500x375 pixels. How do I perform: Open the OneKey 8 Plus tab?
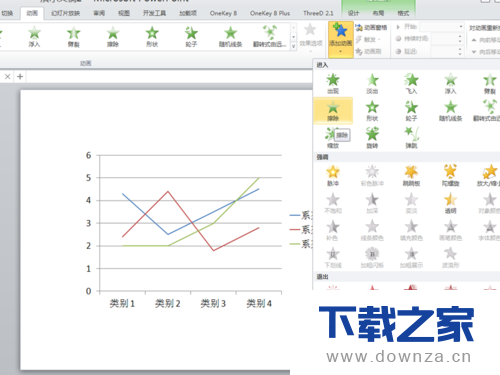click(270, 13)
